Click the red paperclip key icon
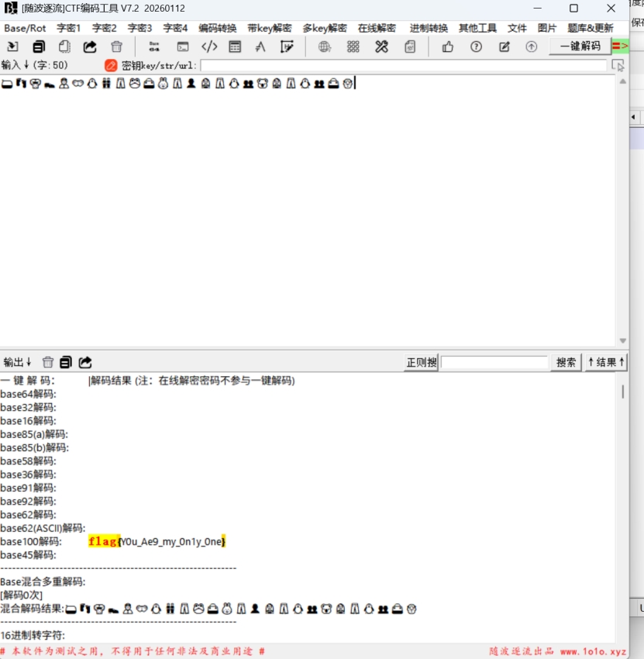 [111, 66]
